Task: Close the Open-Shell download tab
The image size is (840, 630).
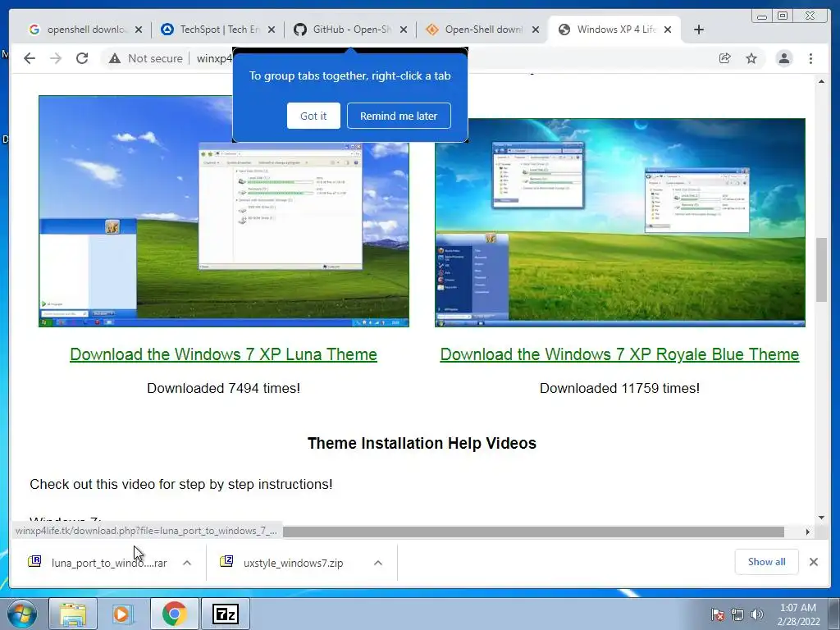Action: pyautogui.click(x=536, y=30)
